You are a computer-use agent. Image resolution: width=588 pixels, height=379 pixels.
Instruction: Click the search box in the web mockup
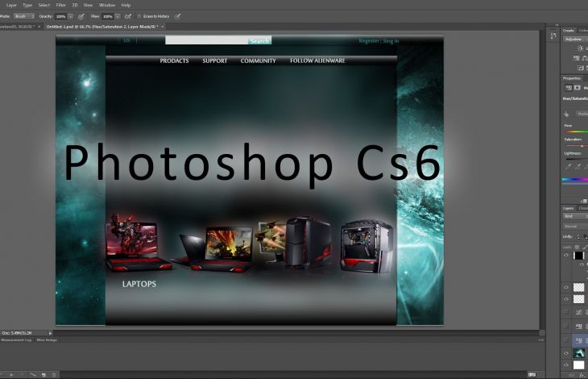pyautogui.click(x=206, y=40)
